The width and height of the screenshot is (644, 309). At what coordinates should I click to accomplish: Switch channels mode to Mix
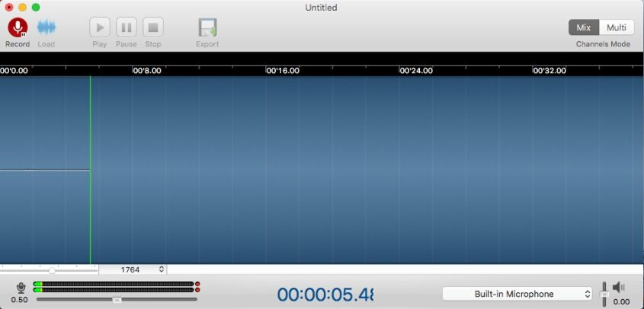click(584, 27)
